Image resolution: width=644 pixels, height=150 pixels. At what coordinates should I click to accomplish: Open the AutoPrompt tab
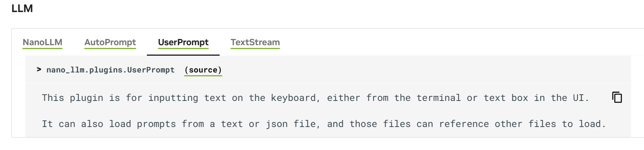coord(110,42)
